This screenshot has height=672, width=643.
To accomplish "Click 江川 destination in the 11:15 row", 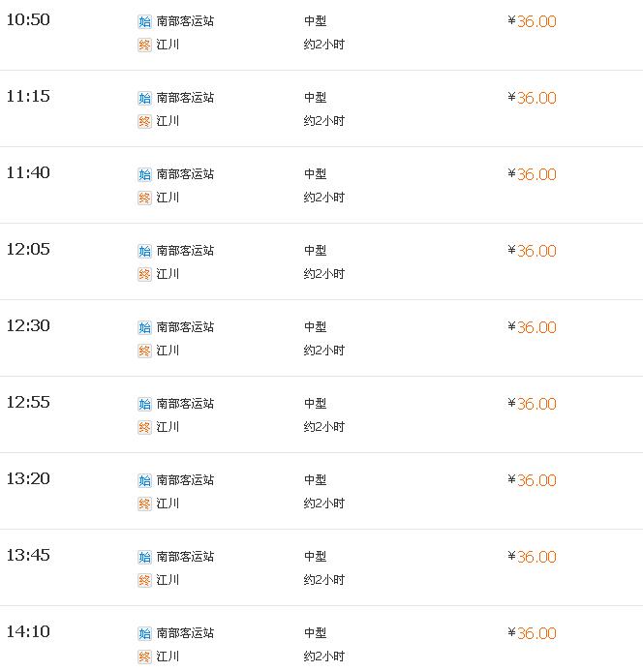I will coord(168,121).
